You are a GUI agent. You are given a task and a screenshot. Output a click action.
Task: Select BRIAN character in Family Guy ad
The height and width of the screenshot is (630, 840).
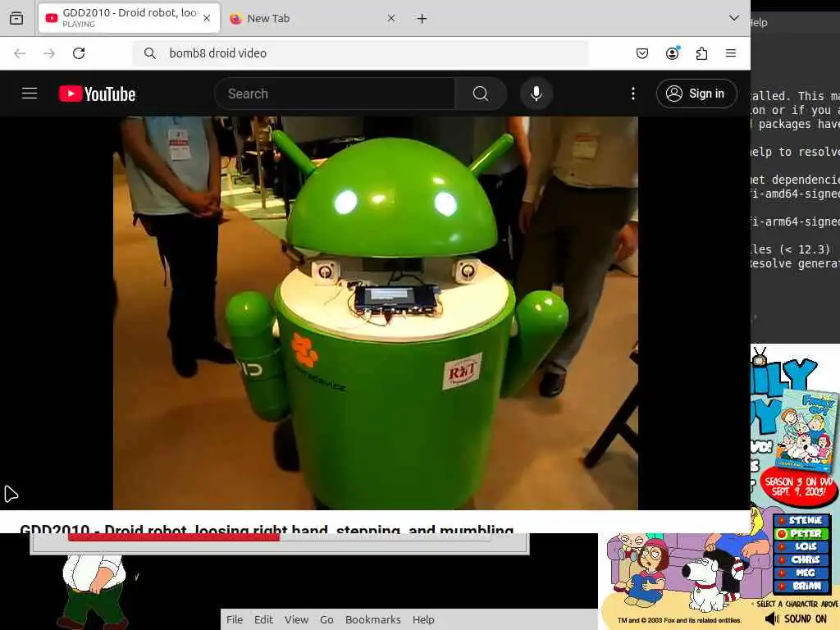[801, 586]
